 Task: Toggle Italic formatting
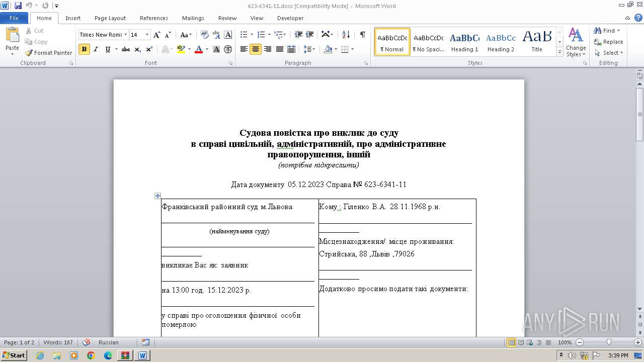(x=96, y=49)
